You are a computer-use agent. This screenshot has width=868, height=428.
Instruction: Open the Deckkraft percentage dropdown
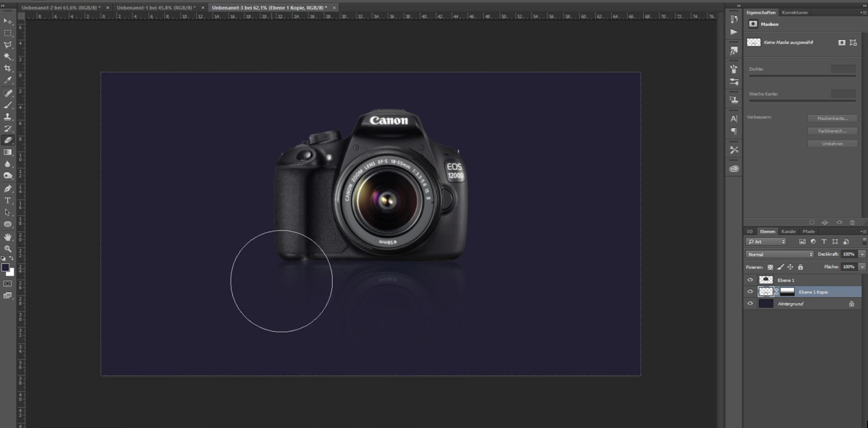(x=863, y=254)
